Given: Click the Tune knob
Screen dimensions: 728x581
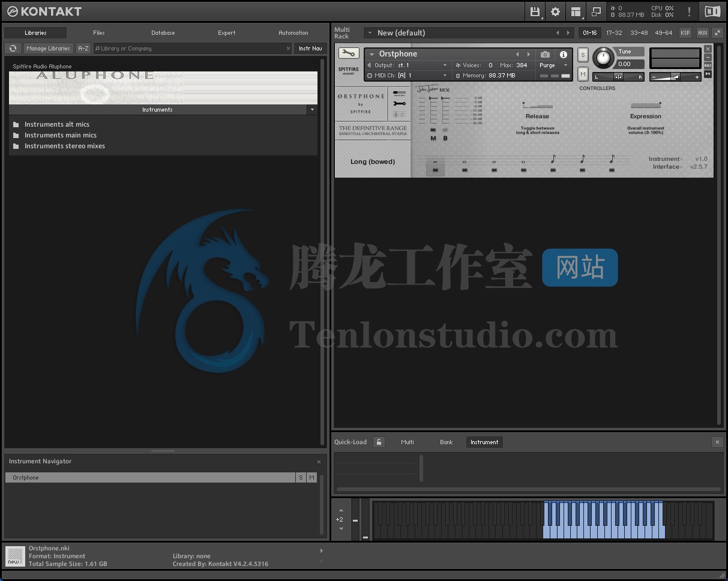Looking at the screenshot, I should pos(604,59).
